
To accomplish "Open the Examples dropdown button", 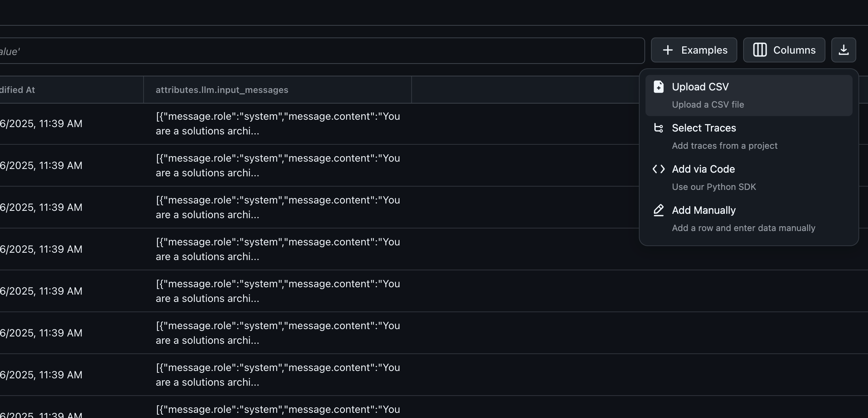I will 694,50.
